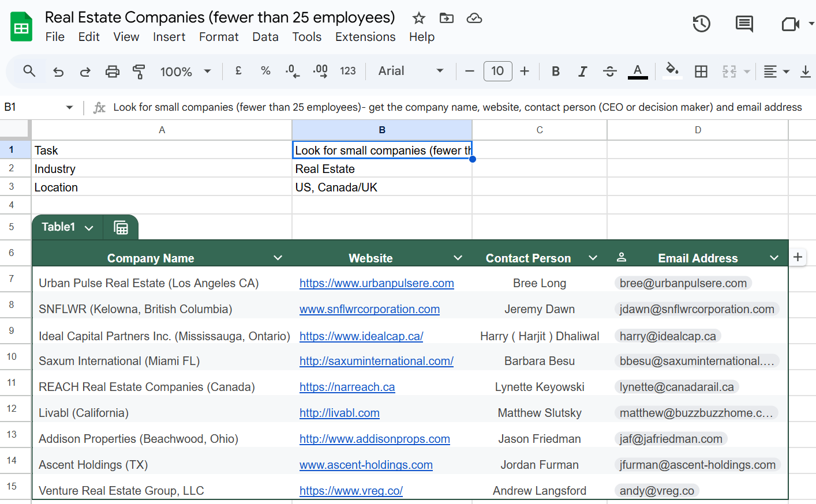The width and height of the screenshot is (816, 504).
Task: Open the idealcap.ca link
Action: [x=361, y=336]
